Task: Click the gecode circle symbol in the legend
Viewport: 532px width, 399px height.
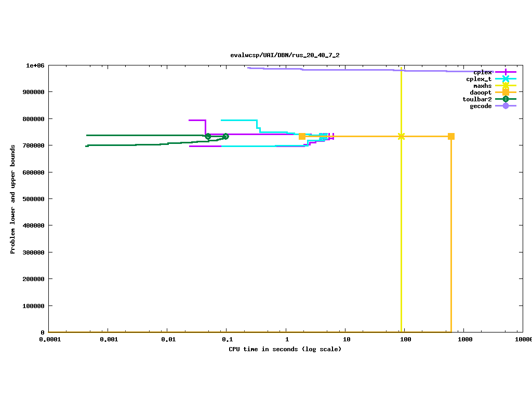Action: 506,106
